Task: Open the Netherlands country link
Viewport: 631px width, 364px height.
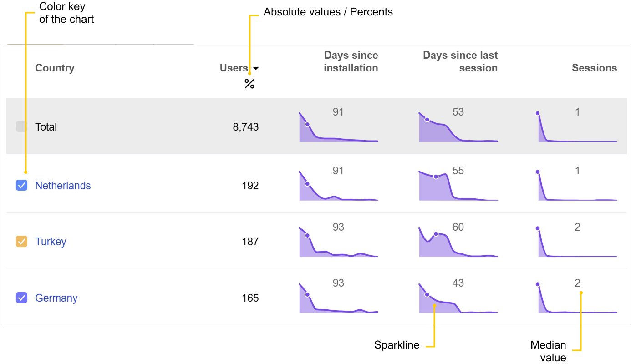Action: point(63,186)
